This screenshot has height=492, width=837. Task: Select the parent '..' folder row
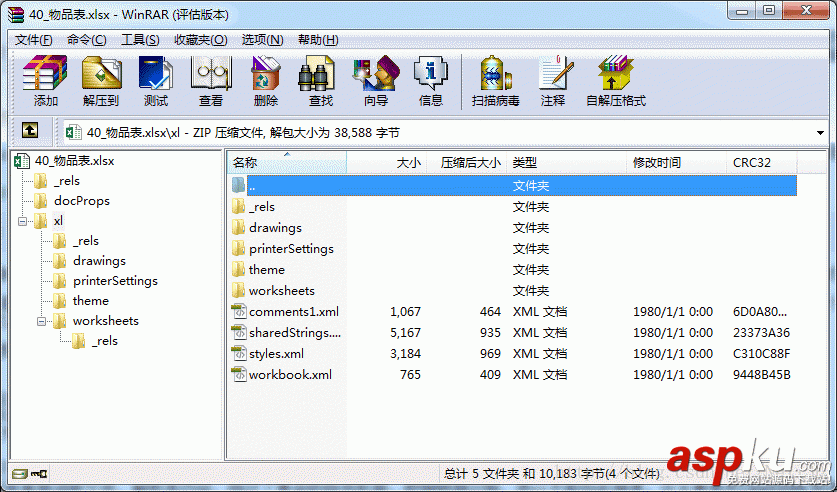(x=514, y=186)
